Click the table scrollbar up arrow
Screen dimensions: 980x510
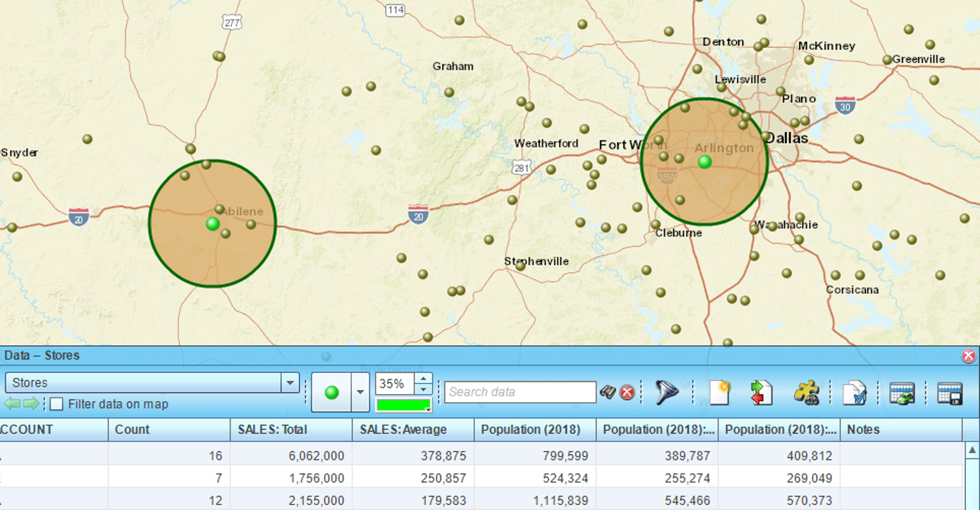click(x=972, y=450)
